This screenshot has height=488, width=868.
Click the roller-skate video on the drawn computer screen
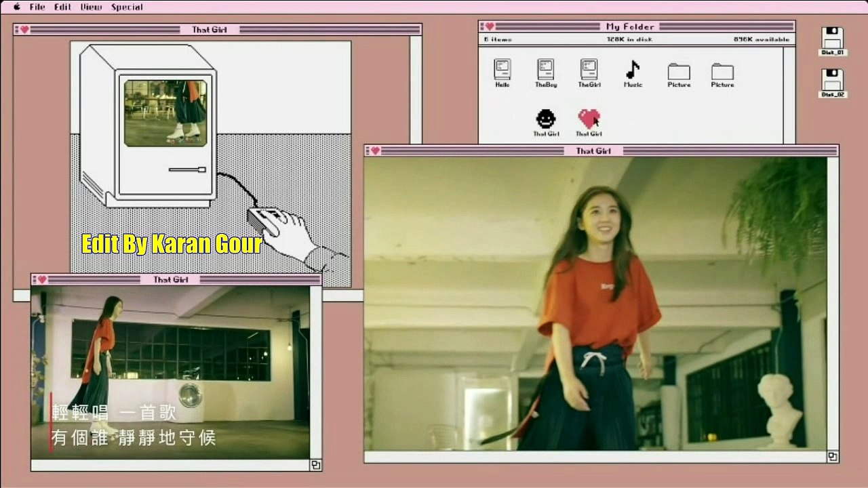coord(165,113)
